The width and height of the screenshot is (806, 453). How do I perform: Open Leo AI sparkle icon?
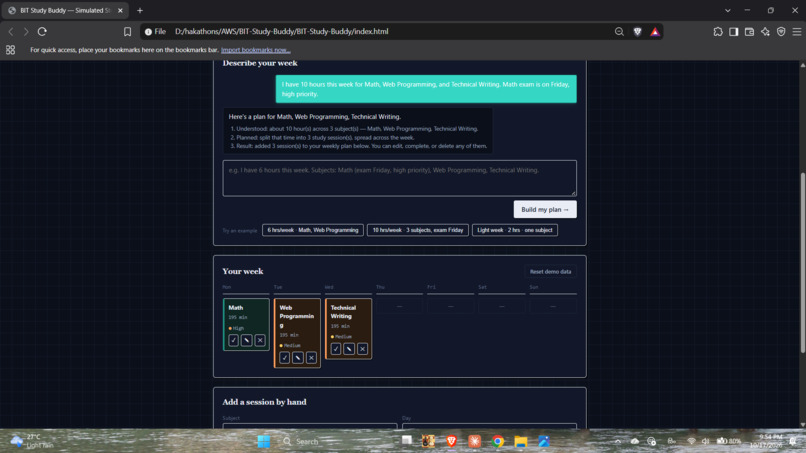coord(765,31)
